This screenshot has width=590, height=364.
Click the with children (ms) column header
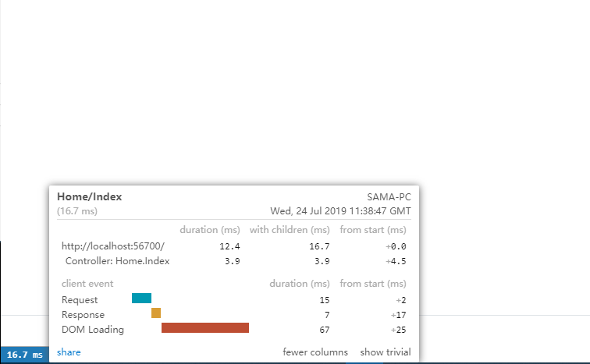[290, 230]
